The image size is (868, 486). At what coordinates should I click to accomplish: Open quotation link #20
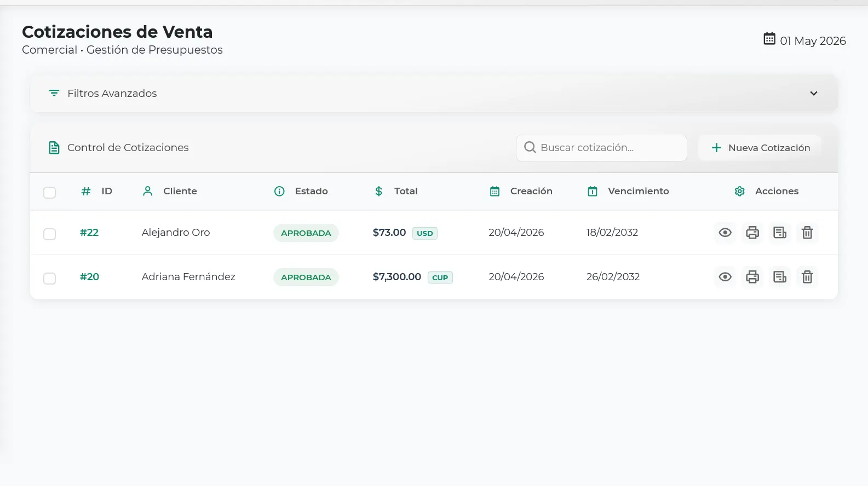(90, 276)
